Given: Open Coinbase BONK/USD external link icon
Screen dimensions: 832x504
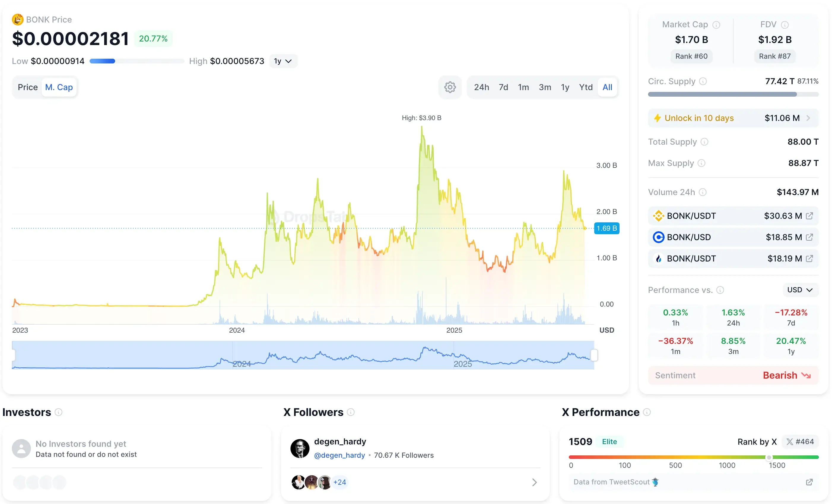Looking at the screenshot, I should point(809,237).
